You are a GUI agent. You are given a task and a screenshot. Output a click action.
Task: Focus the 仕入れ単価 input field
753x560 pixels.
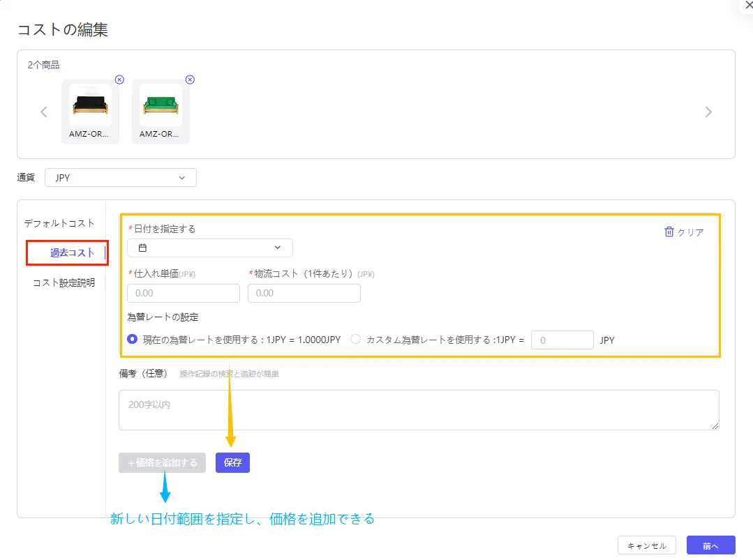pos(184,293)
